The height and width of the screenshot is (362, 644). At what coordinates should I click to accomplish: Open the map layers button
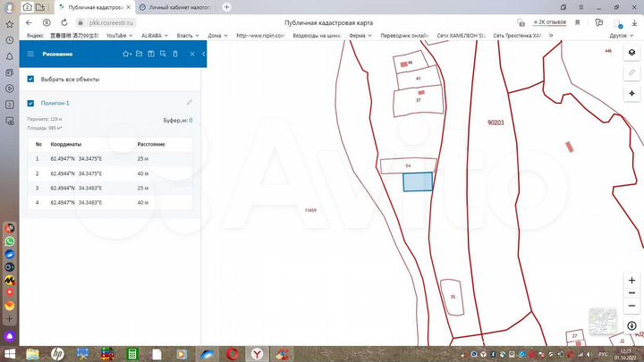tap(631, 54)
